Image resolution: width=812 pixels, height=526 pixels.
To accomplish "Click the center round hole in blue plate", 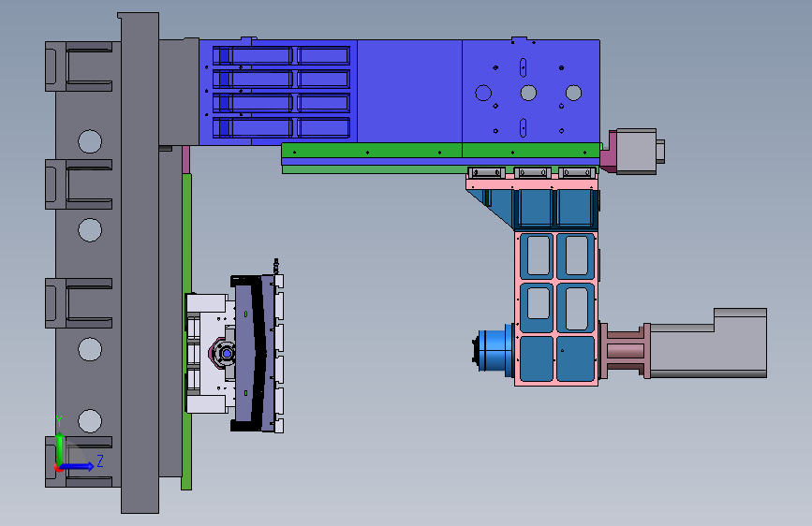I will pos(528,94).
